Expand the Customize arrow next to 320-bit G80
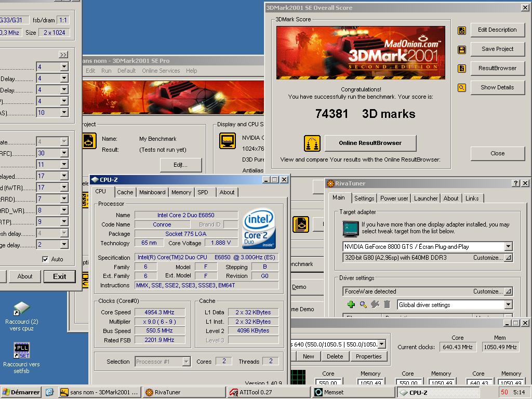Image resolution: width=532 pixels, height=399 pixels. pyautogui.click(x=508, y=258)
